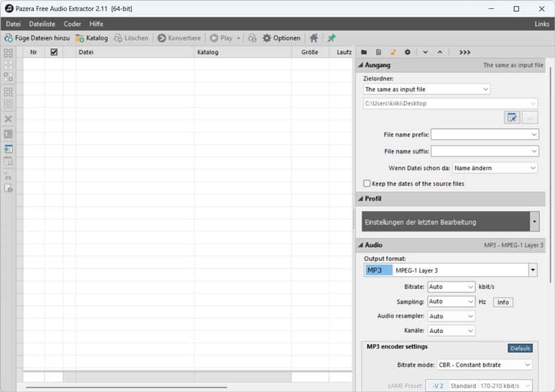Enable Keep the dates of the source files

[x=367, y=183]
